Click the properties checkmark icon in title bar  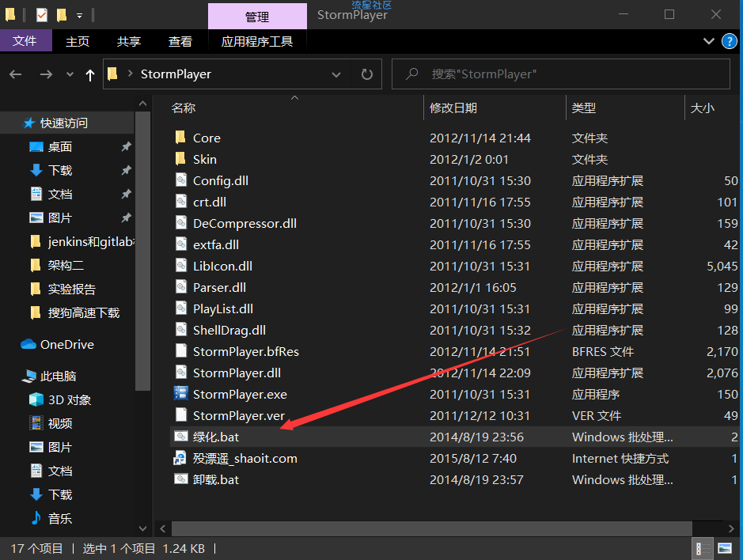tap(42, 15)
